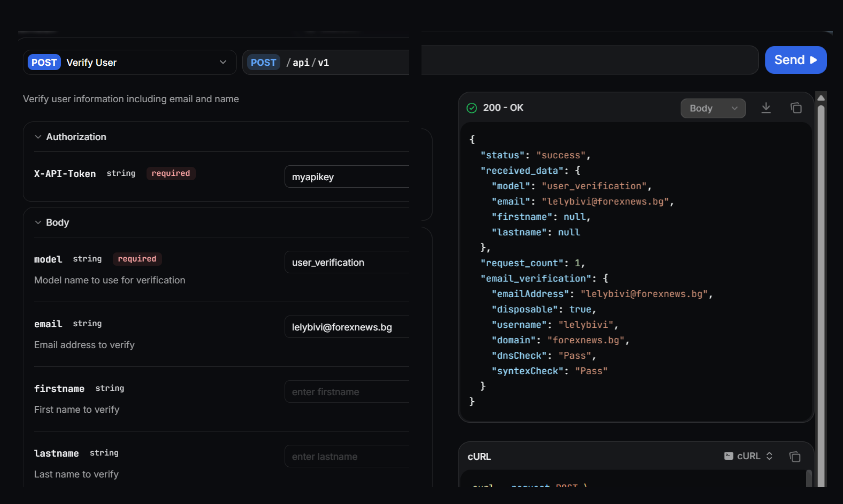Change the cURL language selector
Image resolution: width=843 pixels, height=504 pixels.
coord(753,456)
